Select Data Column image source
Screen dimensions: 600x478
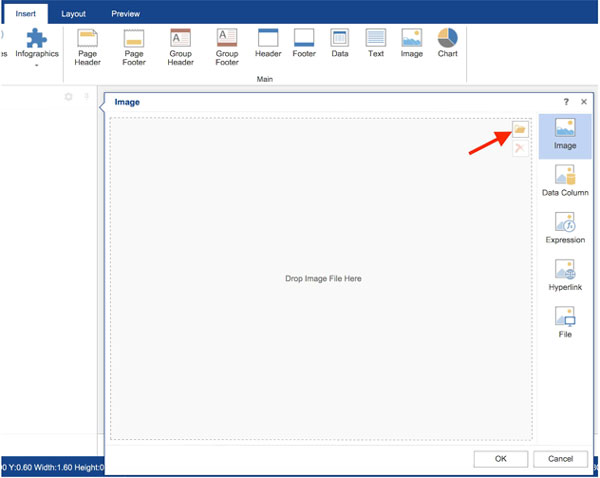coord(565,181)
